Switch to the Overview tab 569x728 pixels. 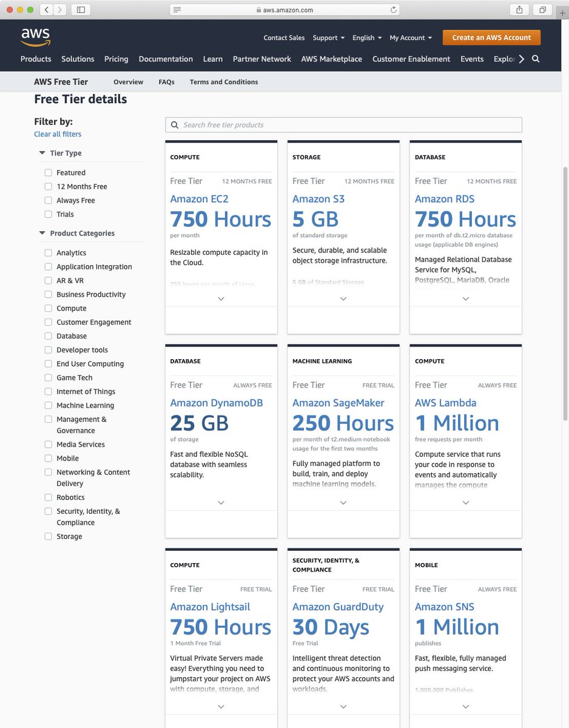129,82
